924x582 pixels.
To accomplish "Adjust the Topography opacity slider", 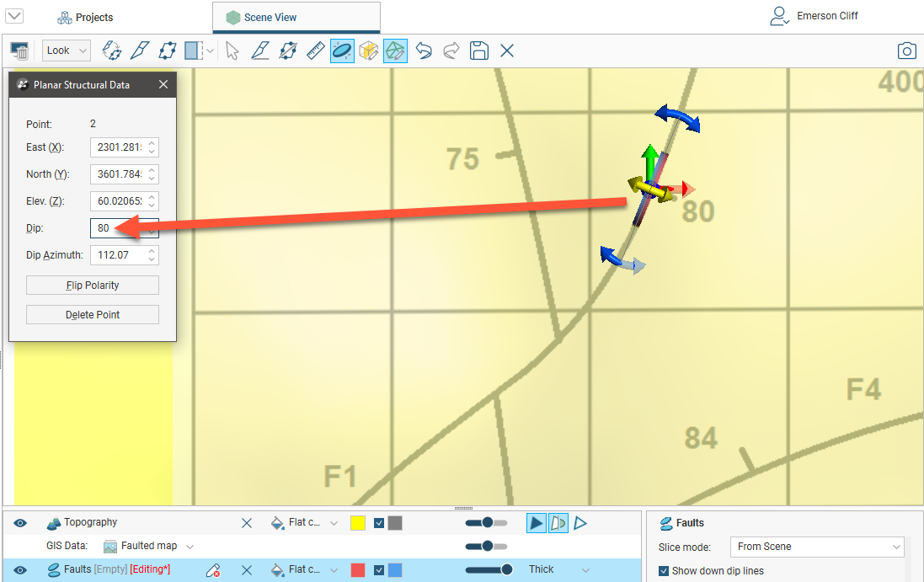I will point(486,522).
